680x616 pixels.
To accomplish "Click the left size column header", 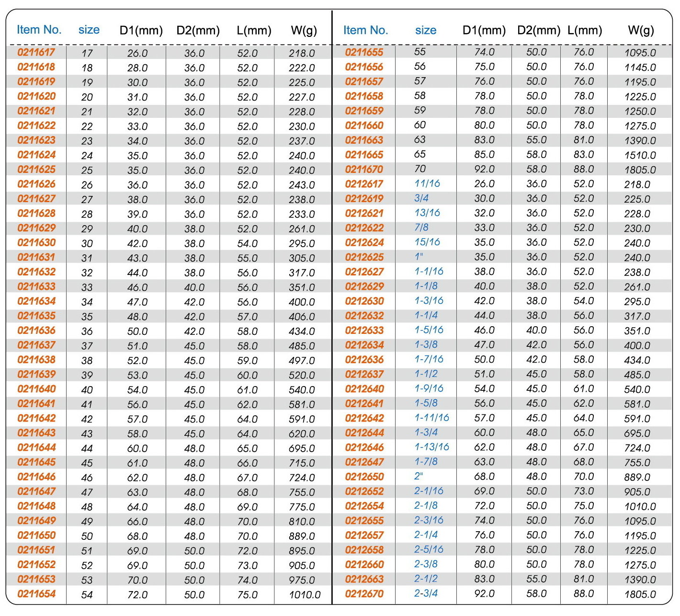I will tap(89, 30).
